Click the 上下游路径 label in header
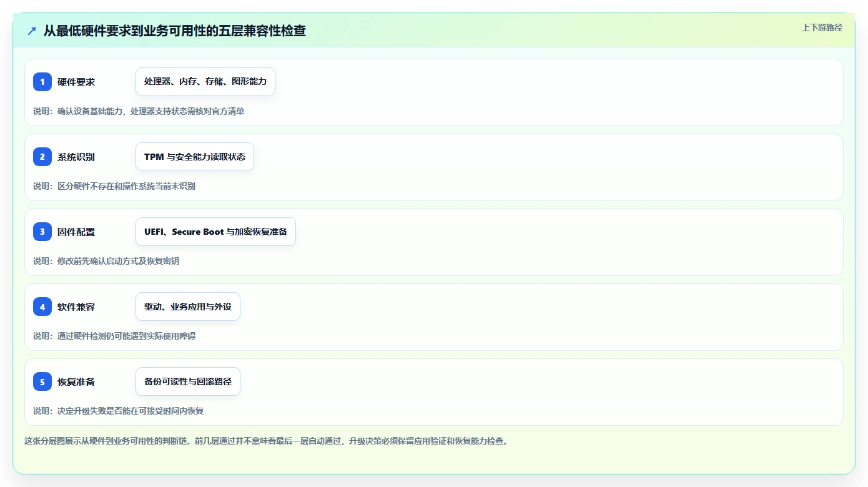Screen dimensions: 868x487 click(822, 27)
